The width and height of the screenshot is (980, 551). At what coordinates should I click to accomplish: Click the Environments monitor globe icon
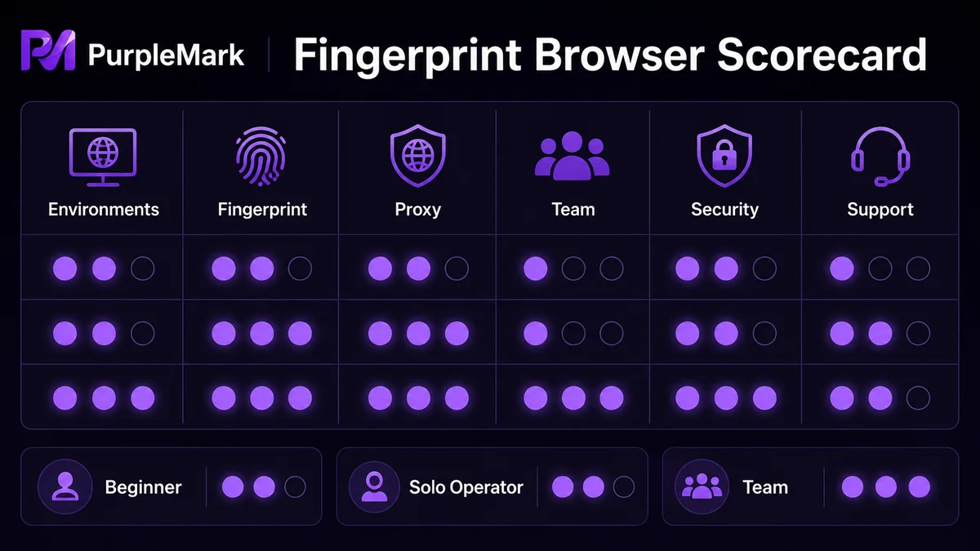pyautogui.click(x=103, y=154)
